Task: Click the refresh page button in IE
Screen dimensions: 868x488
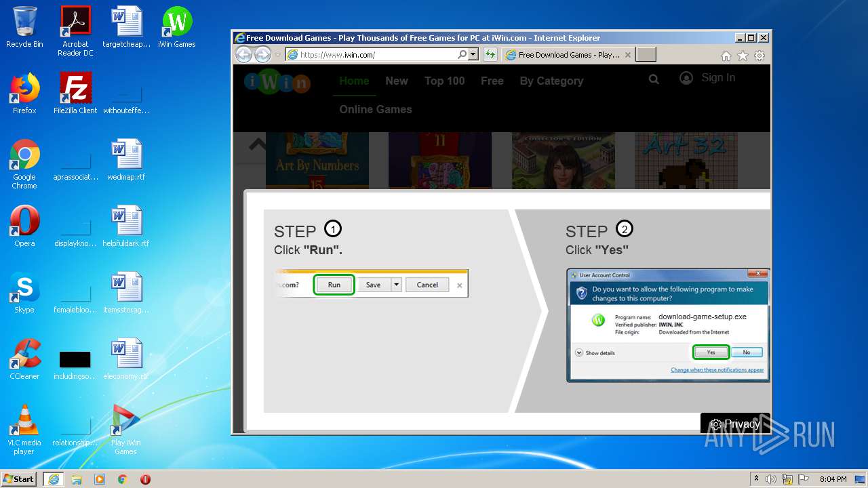Action: click(x=490, y=55)
